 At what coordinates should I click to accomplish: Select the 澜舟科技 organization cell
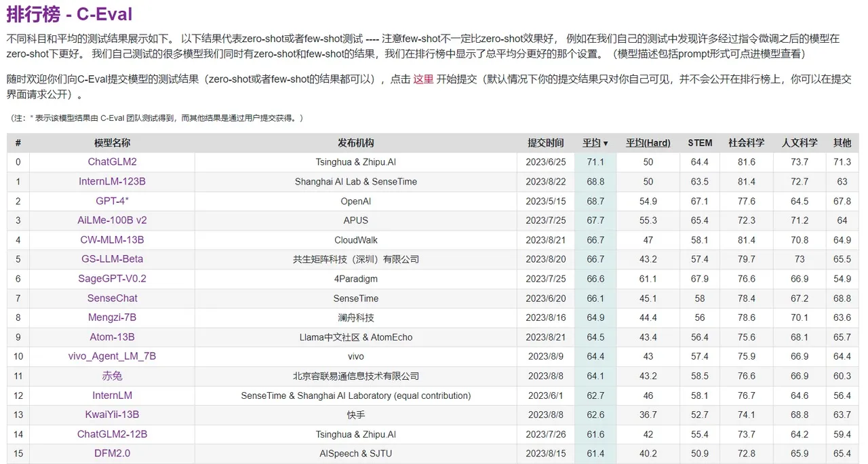(356, 317)
